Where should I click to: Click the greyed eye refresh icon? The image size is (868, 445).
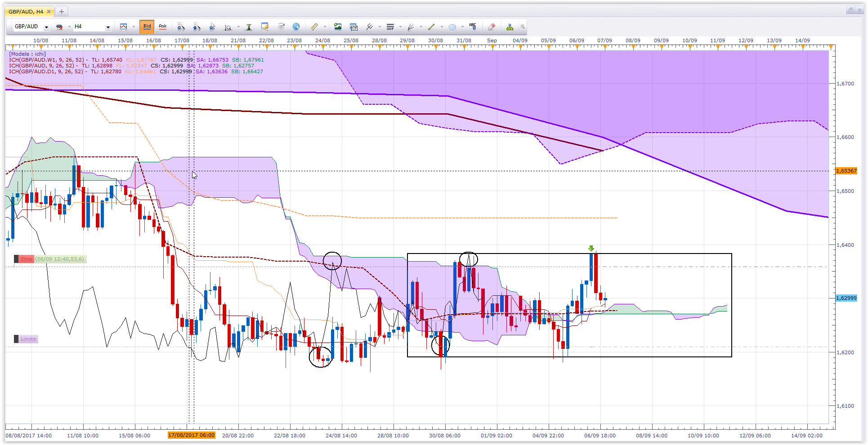click(281, 27)
